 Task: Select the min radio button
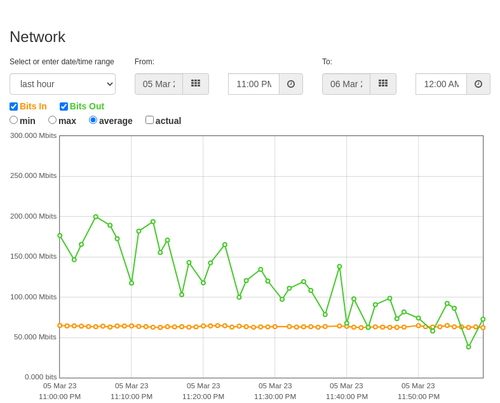(14, 120)
